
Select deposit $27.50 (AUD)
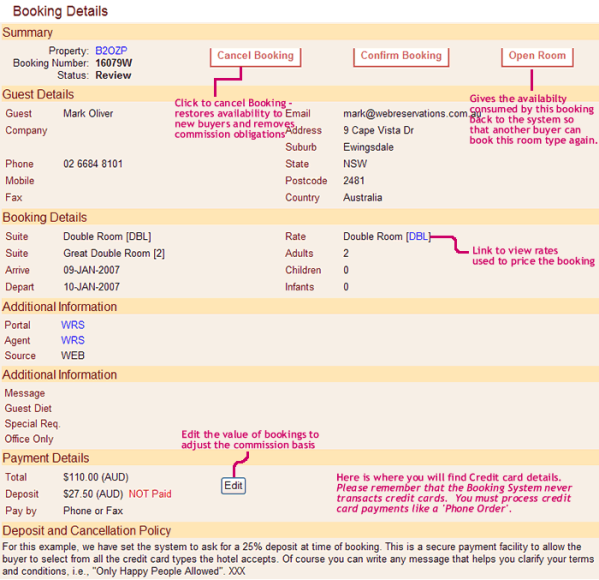(x=93, y=494)
